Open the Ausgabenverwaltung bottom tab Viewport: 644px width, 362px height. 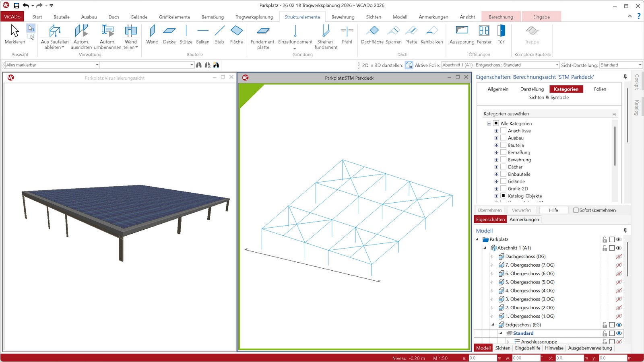click(590, 348)
